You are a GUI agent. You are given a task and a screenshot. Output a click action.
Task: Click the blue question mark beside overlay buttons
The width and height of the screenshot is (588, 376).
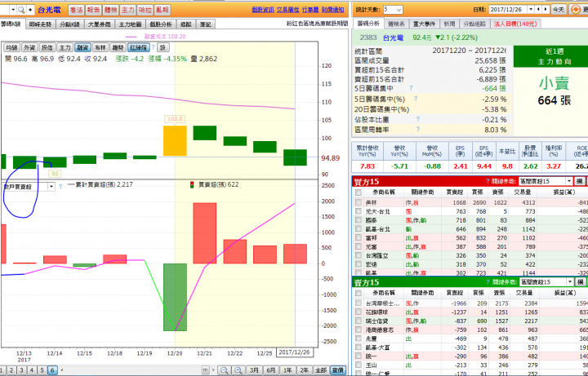153,47
